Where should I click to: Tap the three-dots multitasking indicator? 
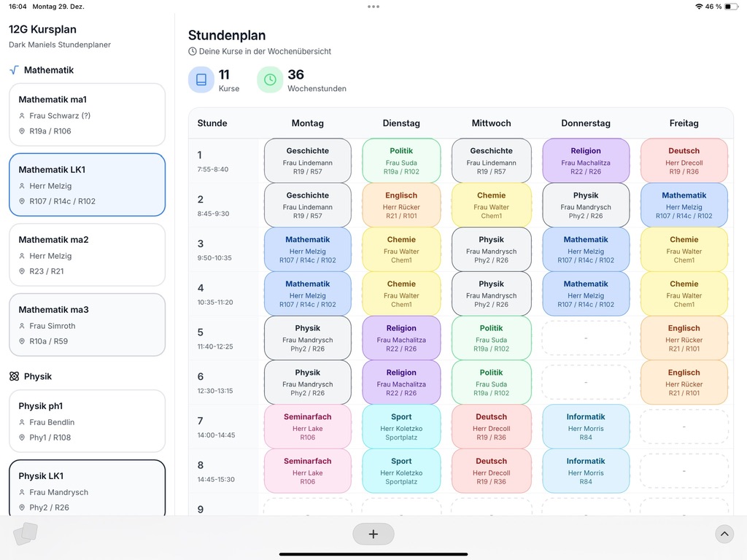[373, 7]
